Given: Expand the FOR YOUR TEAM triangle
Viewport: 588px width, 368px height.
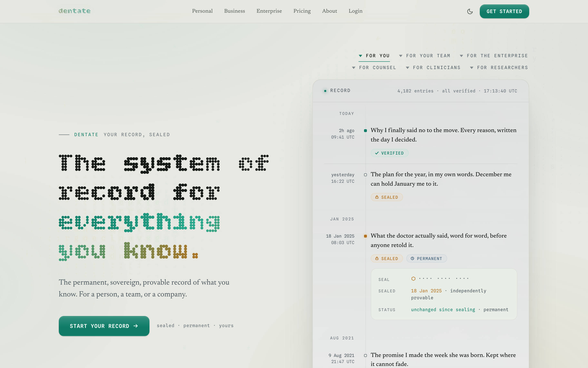Looking at the screenshot, I should tap(401, 56).
